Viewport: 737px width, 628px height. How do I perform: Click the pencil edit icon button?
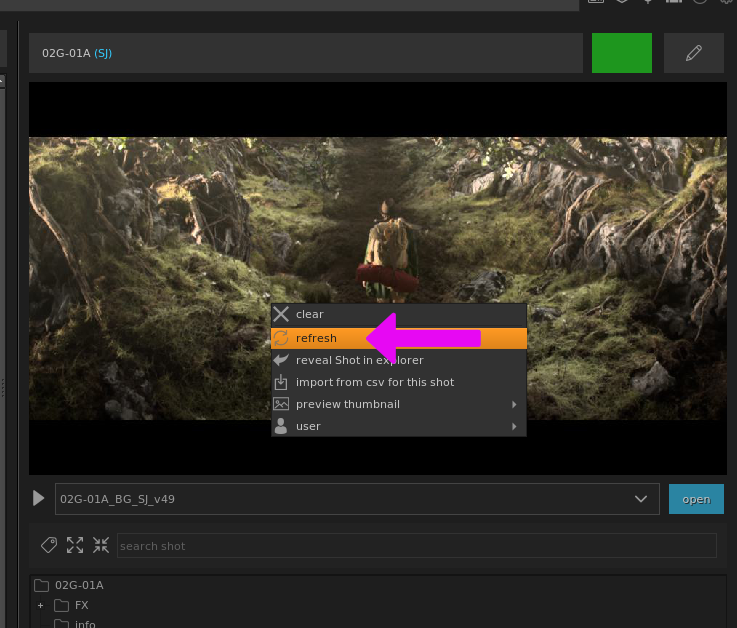[693, 53]
